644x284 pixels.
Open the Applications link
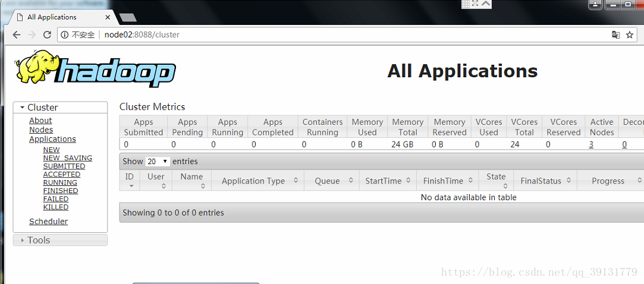pos(52,139)
